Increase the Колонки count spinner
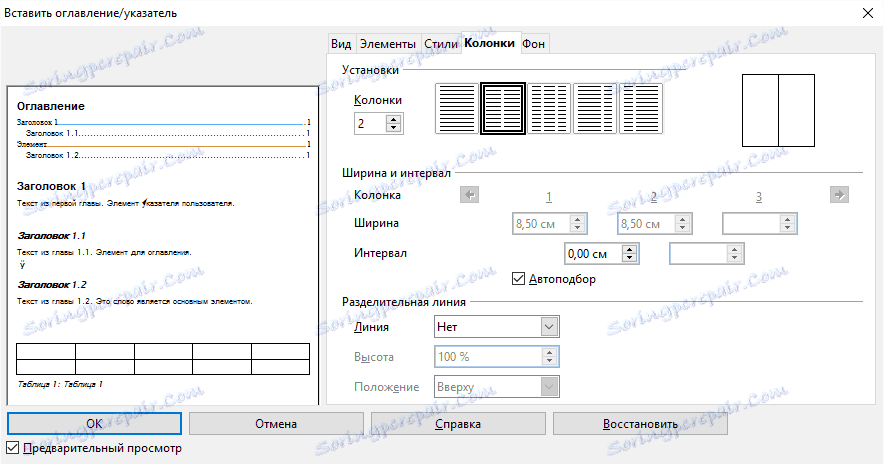884x464 pixels. [394, 119]
